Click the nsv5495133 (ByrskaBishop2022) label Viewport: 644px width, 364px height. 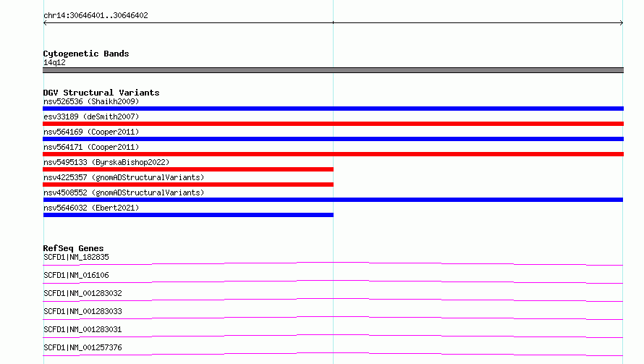tap(106, 162)
